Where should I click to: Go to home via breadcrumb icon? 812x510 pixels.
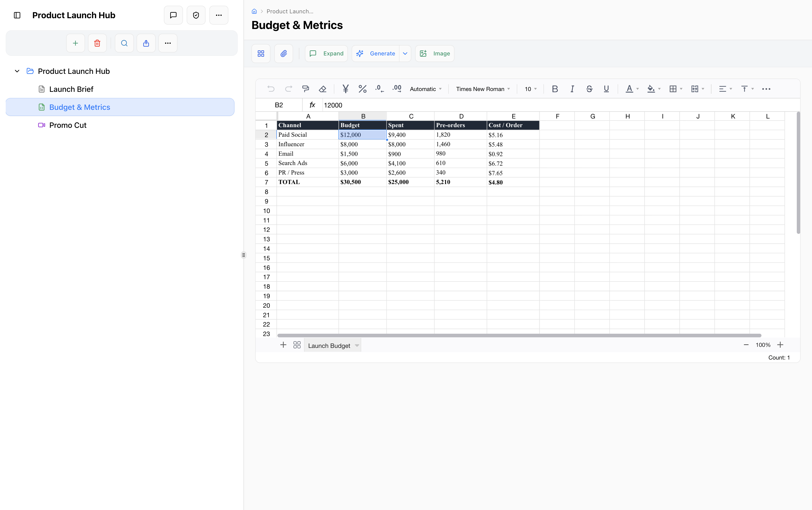pos(254,11)
